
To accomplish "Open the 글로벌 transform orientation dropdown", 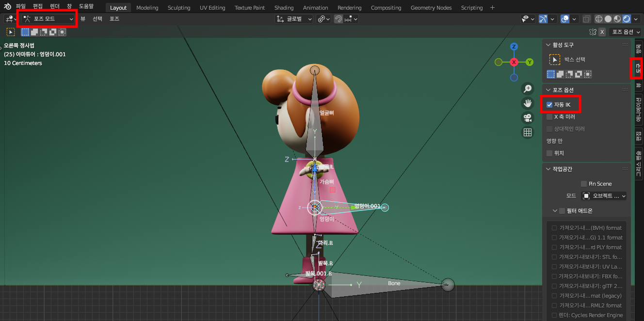I will (x=294, y=19).
